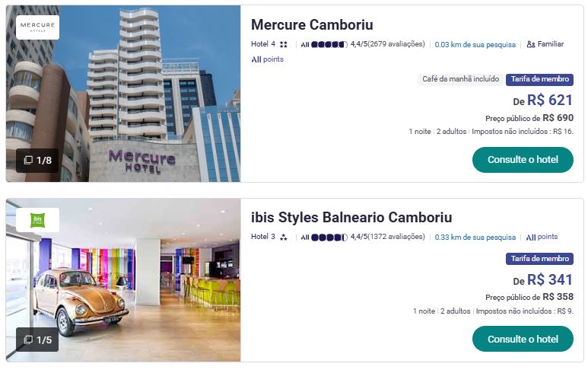Open the Mercure photo gallery 1/8 counter
The height and width of the screenshot is (370, 588).
(37, 160)
